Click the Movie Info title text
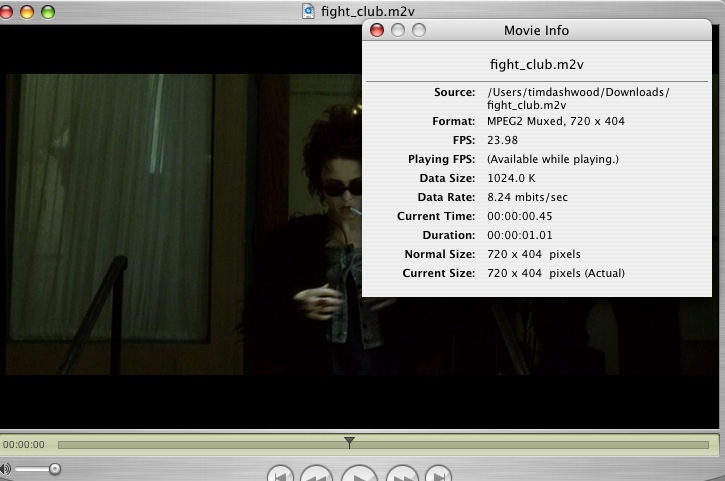 (536, 31)
